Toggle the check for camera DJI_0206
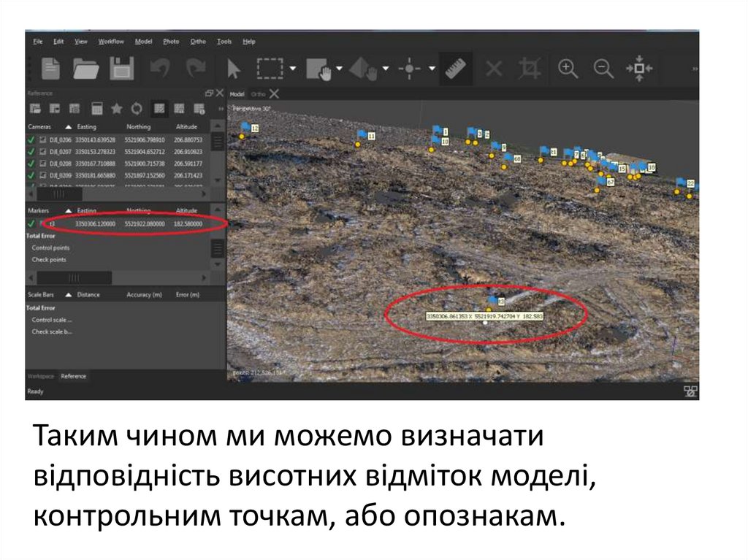 point(31,139)
